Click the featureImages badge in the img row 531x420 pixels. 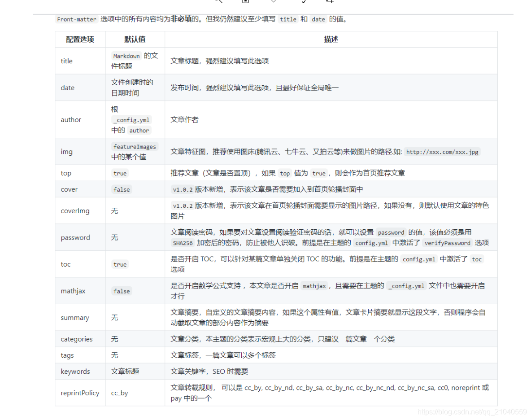click(135, 146)
